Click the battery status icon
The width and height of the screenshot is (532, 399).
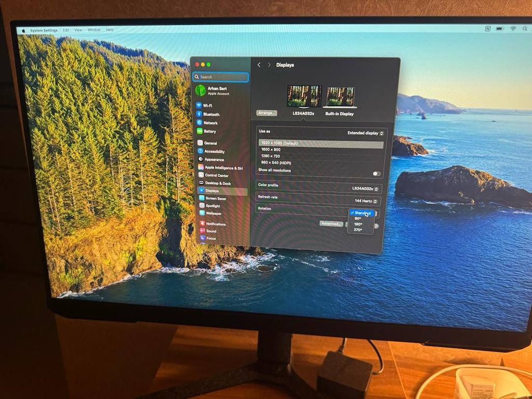pyautogui.click(x=500, y=29)
